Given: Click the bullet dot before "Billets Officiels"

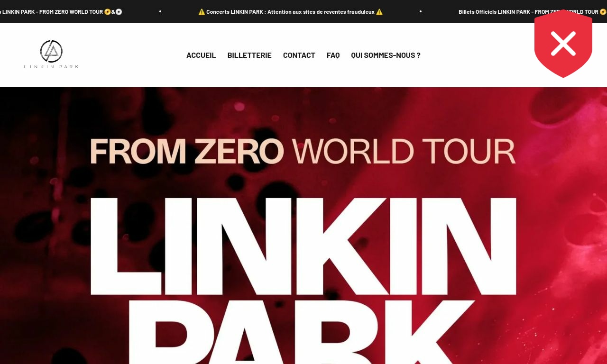Looking at the screenshot, I should pos(421,11).
